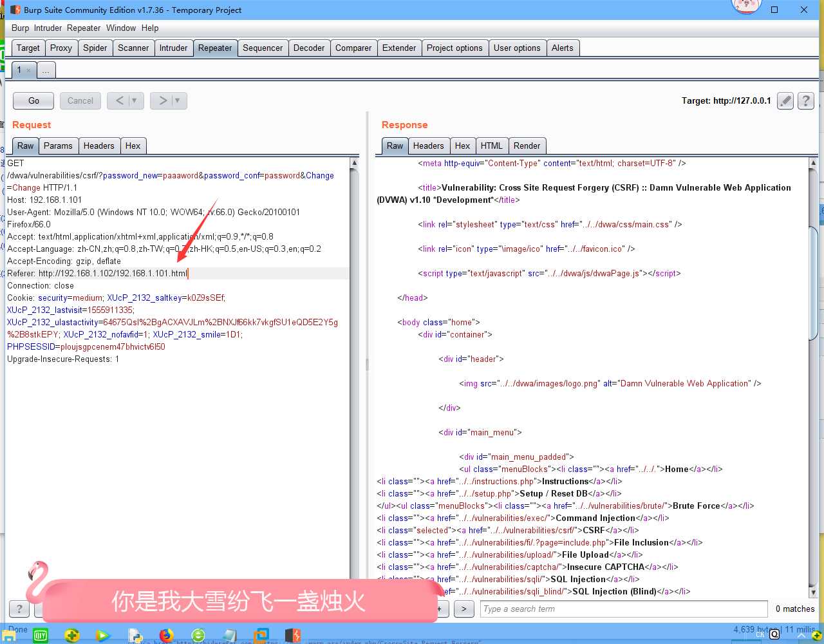Image resolution: width=824 pixels, height=644 pixels.
Task: Open history dropdown beside the > arrow
Action: [x=180, y=100]
